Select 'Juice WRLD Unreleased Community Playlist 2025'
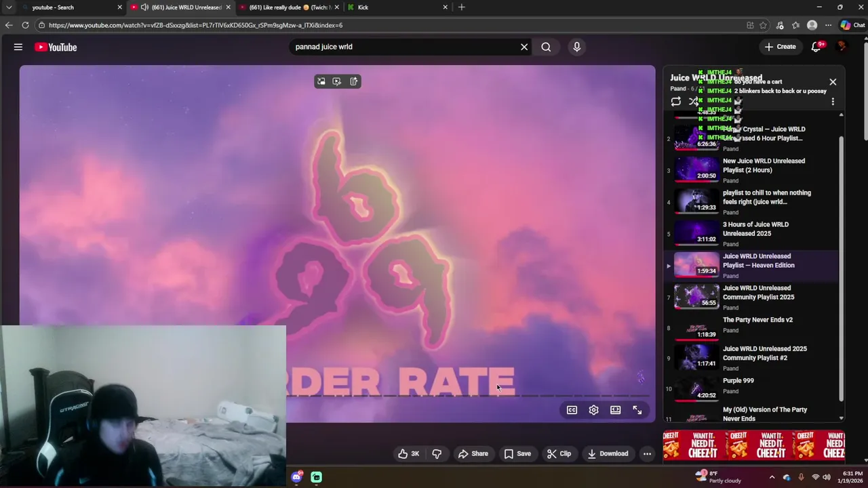The height and width of the screenshot is (488, 868). point(751,298)
